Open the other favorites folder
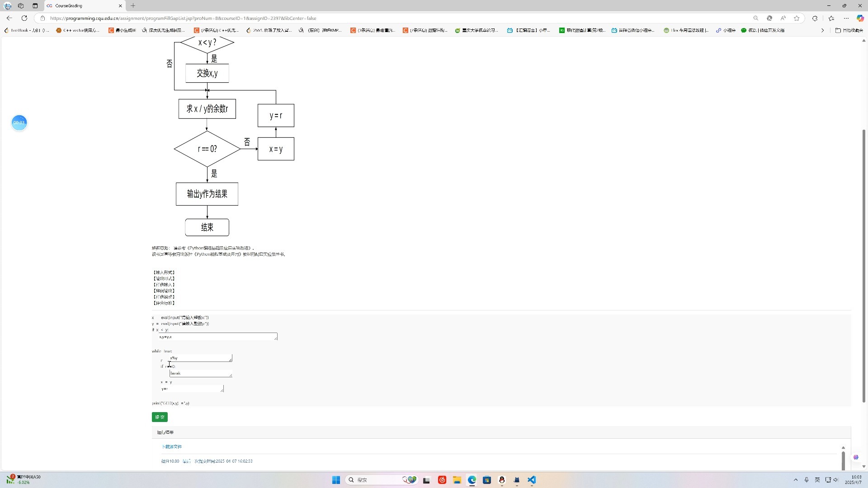 (x=849, y=30)
